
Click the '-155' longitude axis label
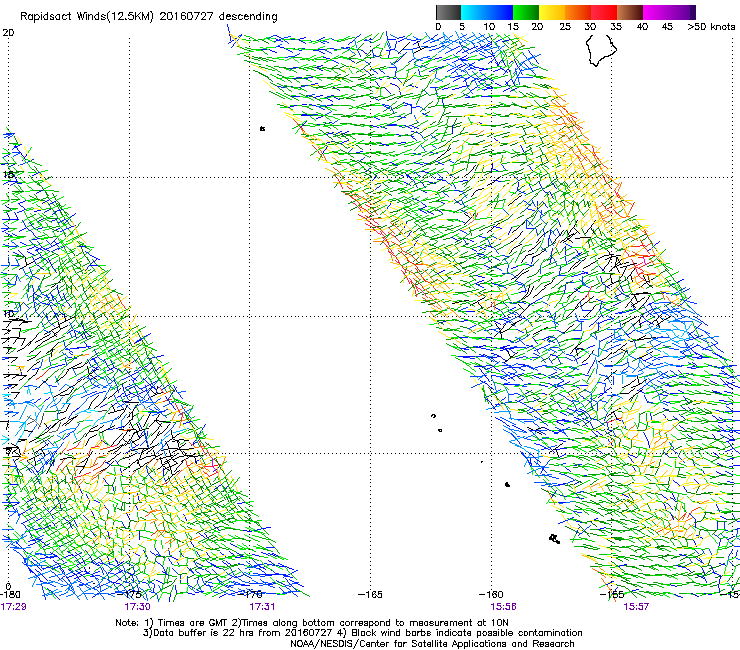pos(612,594)
